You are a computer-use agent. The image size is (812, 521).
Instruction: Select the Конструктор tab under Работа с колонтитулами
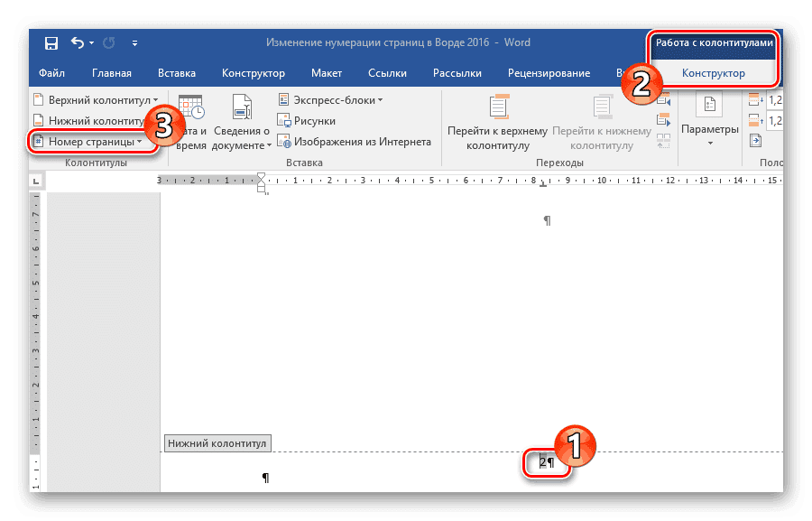[713, 73]
